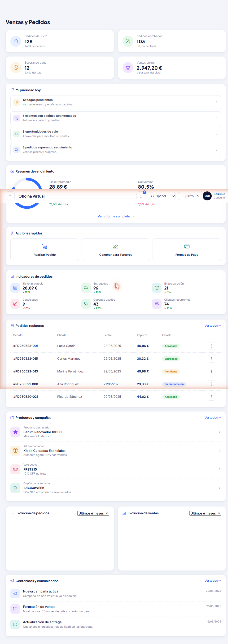Viewport: 228px width, 644px height.
Task: Click the Pendiente badge for Marina Fernández
Action: point(171,372)
